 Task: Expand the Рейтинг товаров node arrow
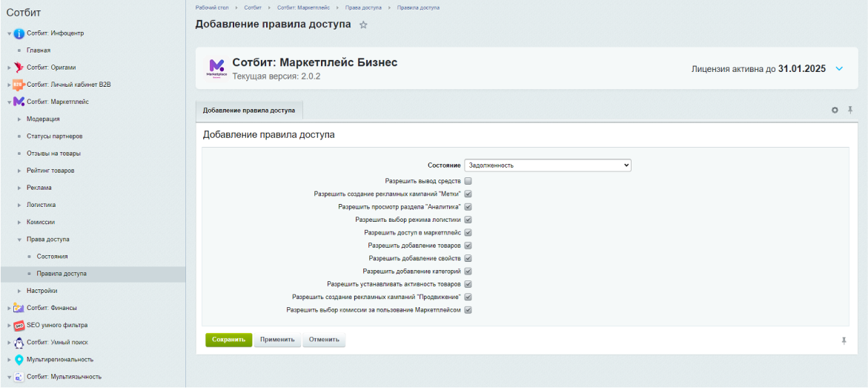[x=19, y=171]
